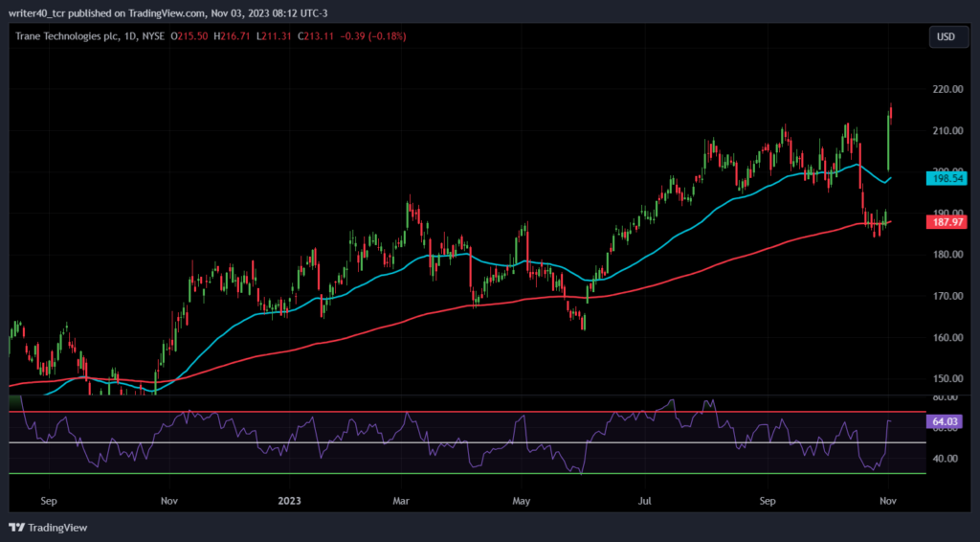The width and height of the screenshot is (980, 542).
Task: Click the TradingView logo in the footer
Action: pos(48,528)
